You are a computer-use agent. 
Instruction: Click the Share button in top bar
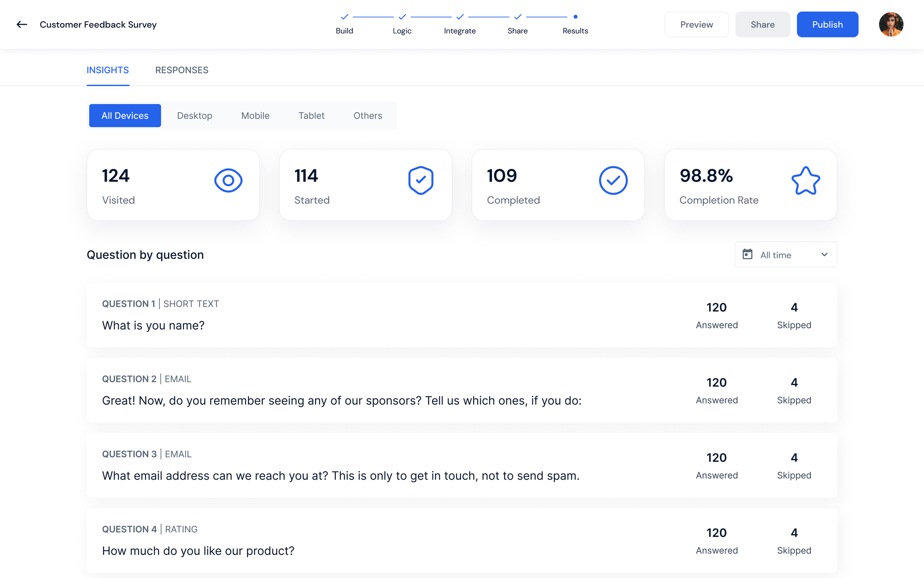(762, 25)
